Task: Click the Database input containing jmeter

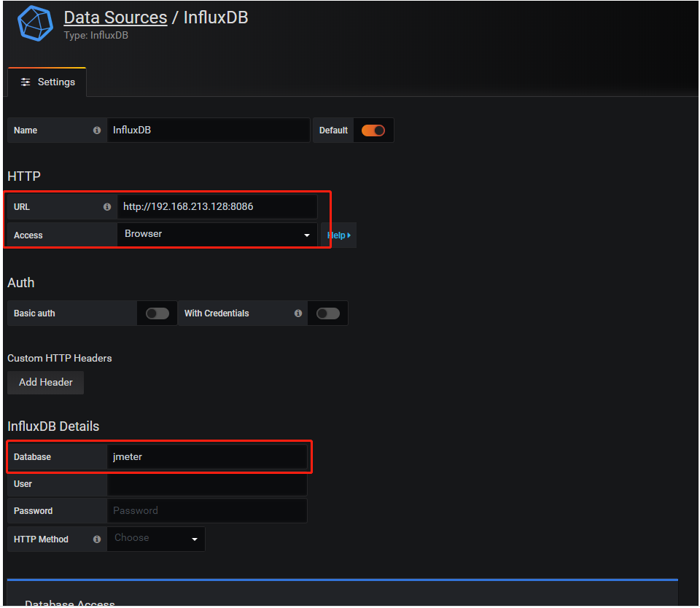Action: (x=207, y=456)
